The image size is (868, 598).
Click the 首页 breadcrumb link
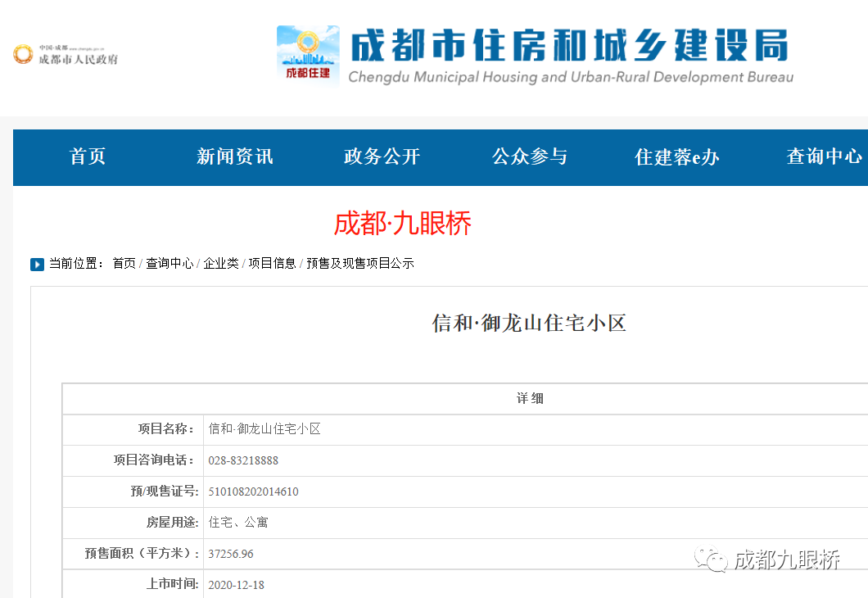click(124, 264)
